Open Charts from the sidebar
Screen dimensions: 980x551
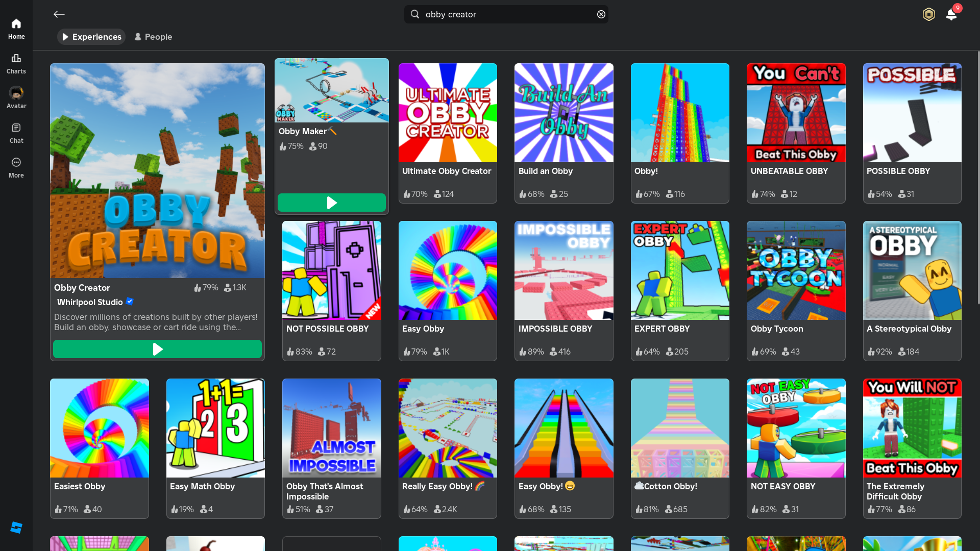coord(16,63)
